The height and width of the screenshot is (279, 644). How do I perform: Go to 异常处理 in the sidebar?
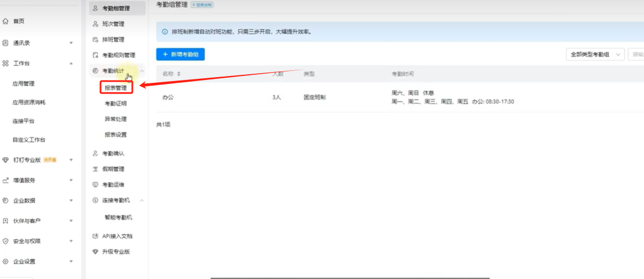coord(116,119)
